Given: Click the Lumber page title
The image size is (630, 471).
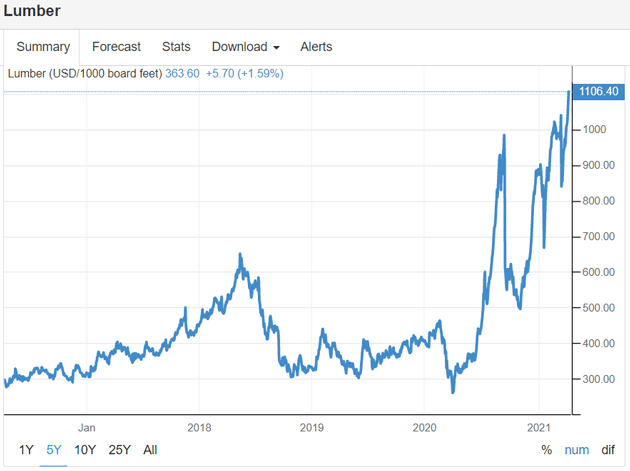Looking at the screenshot, I should [31, 11].
